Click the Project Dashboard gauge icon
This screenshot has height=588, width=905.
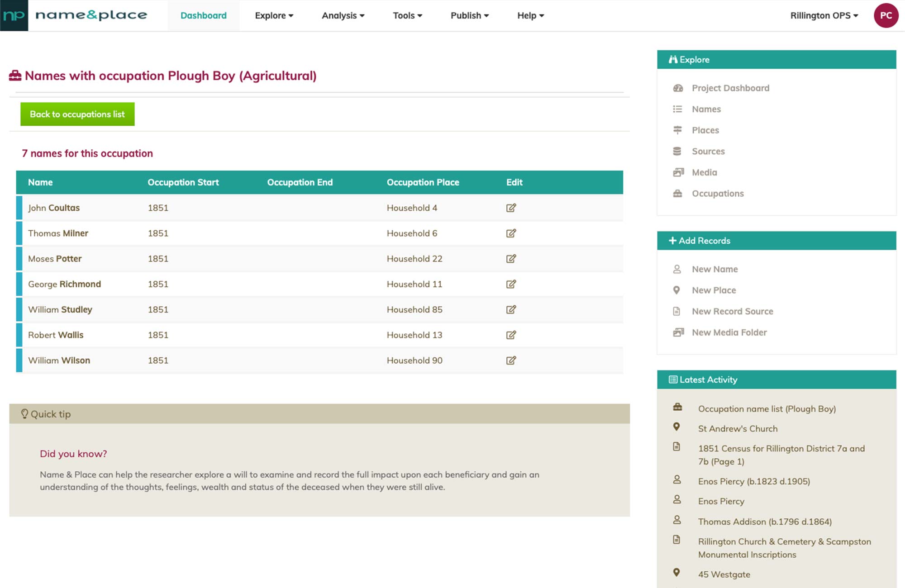[677, 88]
